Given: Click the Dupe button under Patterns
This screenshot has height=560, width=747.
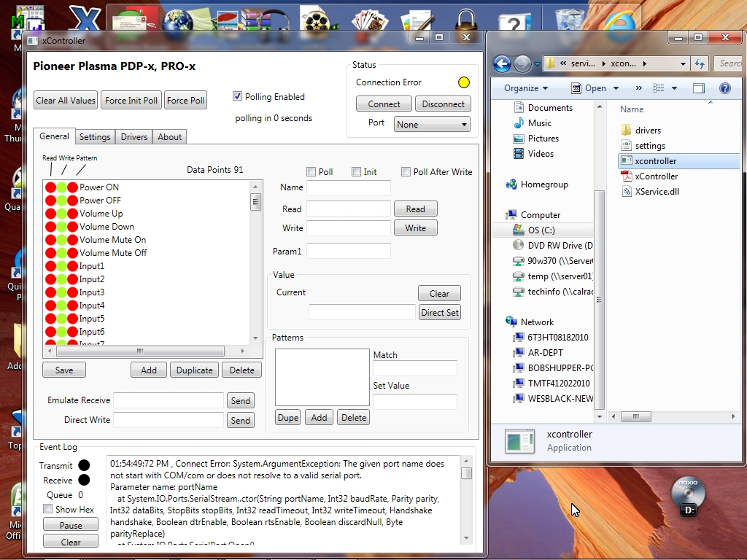Looking at the screenshot, I should click(287, 417).
